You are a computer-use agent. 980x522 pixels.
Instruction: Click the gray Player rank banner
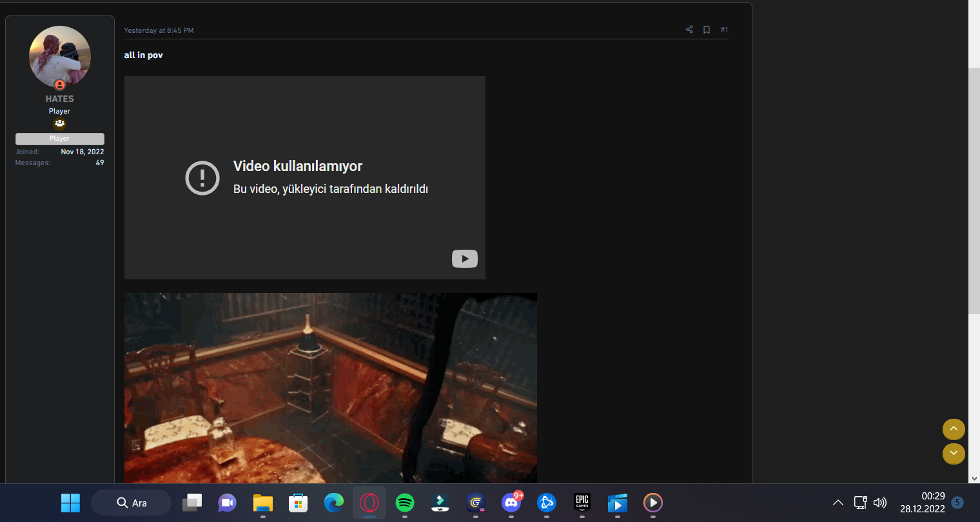60,139
